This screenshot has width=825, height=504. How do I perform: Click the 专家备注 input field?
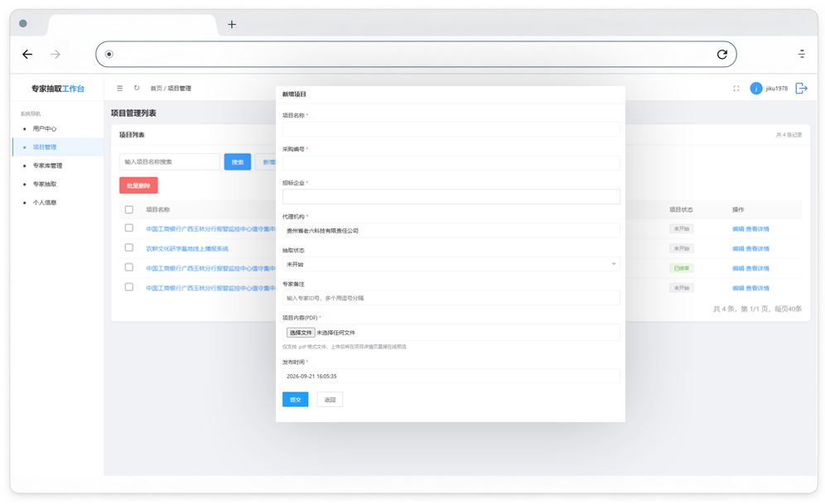(x=451, y=298)
